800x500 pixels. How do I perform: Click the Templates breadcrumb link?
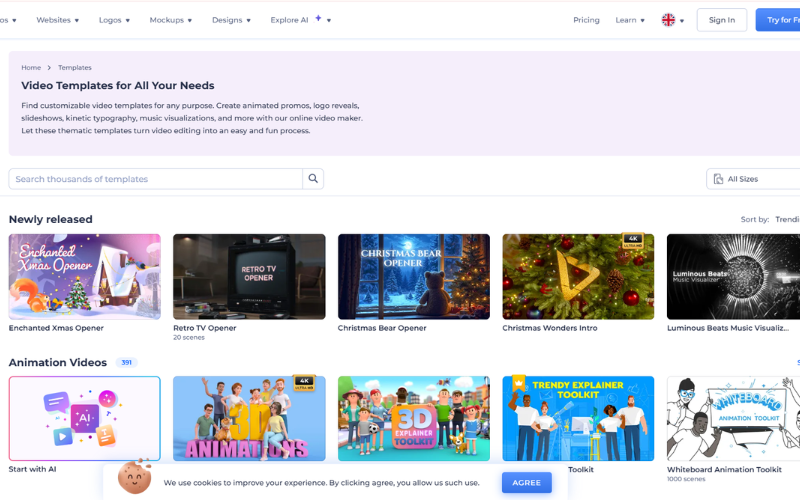pyautogui.click(x=74, y=67)
